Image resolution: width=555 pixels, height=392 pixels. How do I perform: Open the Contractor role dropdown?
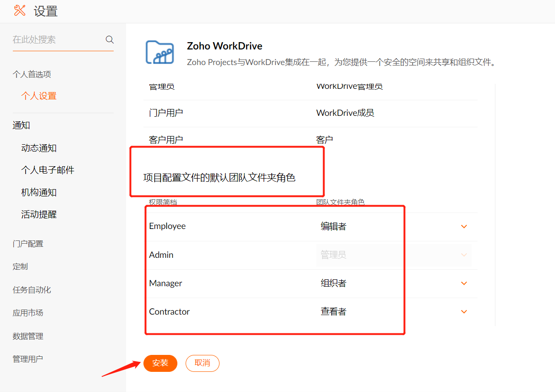(464, 311)
